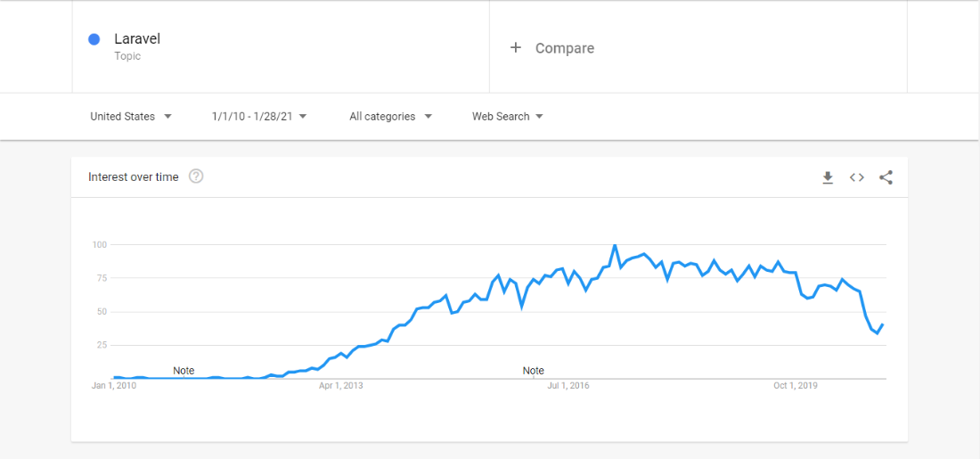Open the All categories dropdown
Viewport: 980px width, 459px height.
click(390, 117)
